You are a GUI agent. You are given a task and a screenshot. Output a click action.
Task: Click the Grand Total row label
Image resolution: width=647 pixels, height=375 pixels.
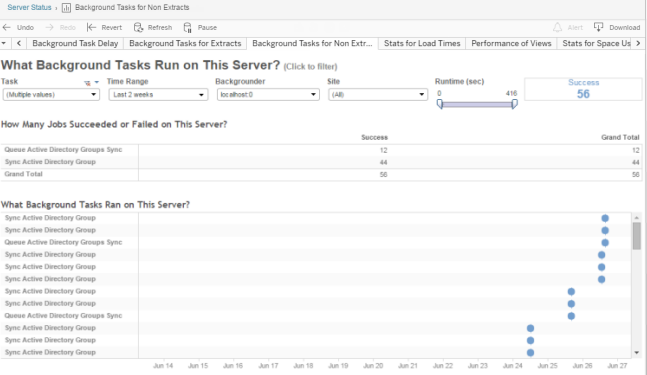(x=24, y=174)
